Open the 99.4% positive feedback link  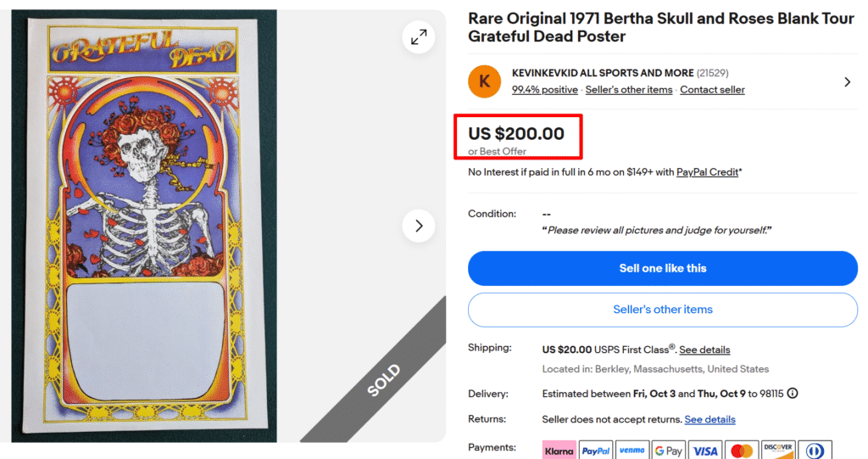(545, 90)
